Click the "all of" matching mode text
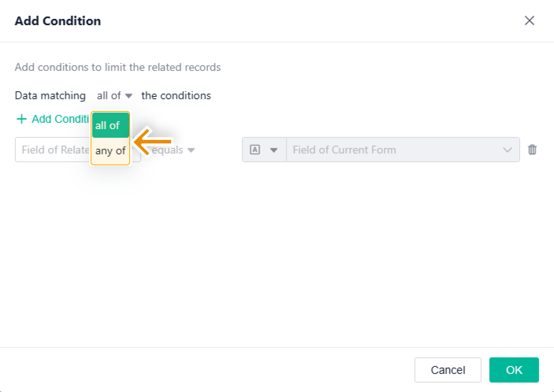The width and height of the screenshot is (554, 392). click(x=109, y=96)
